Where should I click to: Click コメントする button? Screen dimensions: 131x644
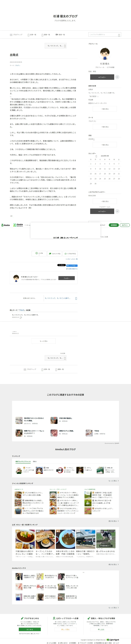pyautogui.click(x=54, y=254)
